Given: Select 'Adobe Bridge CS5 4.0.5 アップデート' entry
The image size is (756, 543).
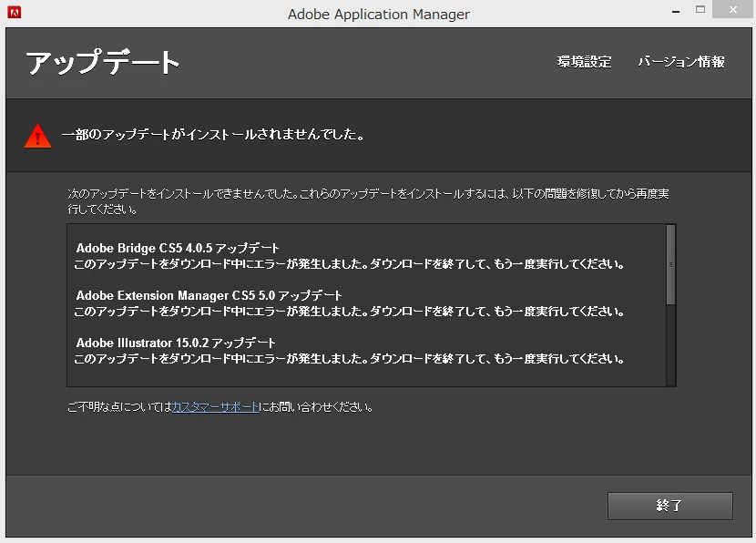Looking at the screenshot, I should [178, 248].
